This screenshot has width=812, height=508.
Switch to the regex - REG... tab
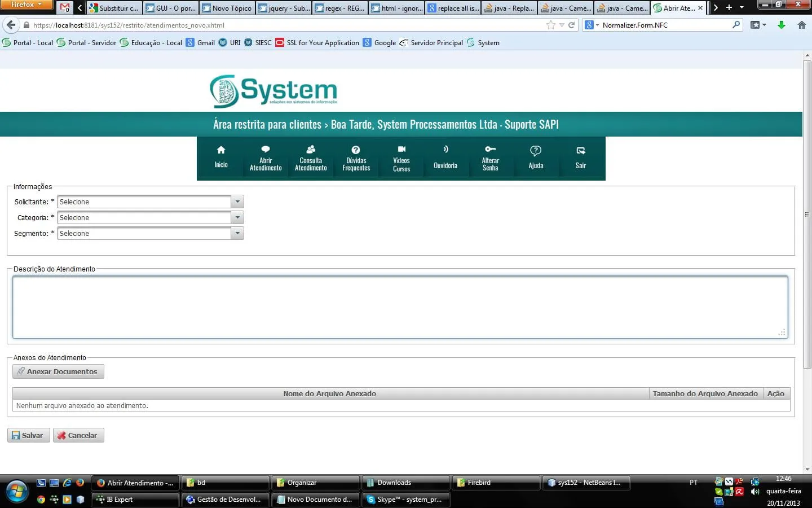[x=339, y=8]
